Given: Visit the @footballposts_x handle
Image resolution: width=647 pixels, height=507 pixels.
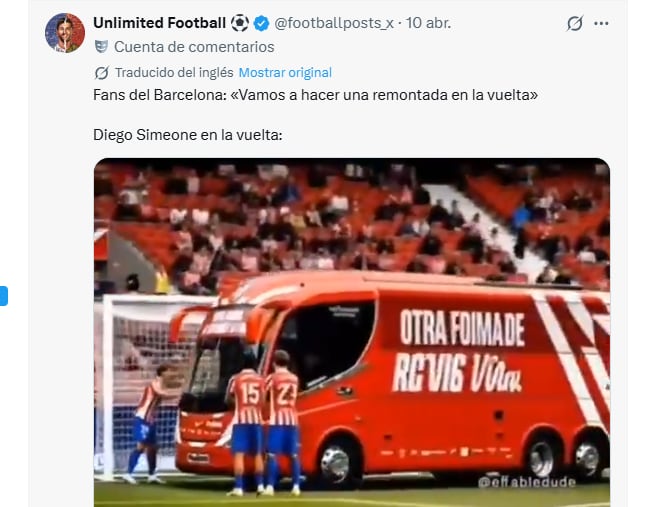Looking at the screenshot, I should click(334, 23).
